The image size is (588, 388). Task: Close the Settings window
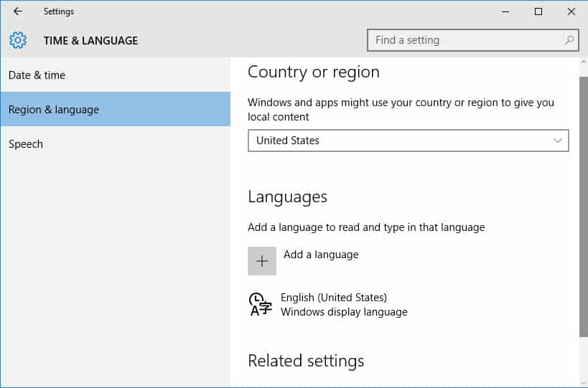pos(571,11)
